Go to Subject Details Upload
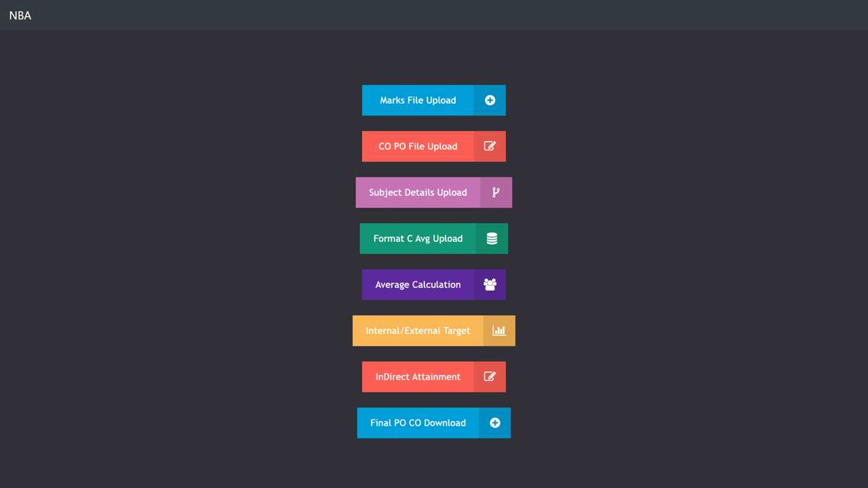Image resolution: width=868 pixels, height=488 pixels. click(x=418, y=192)
